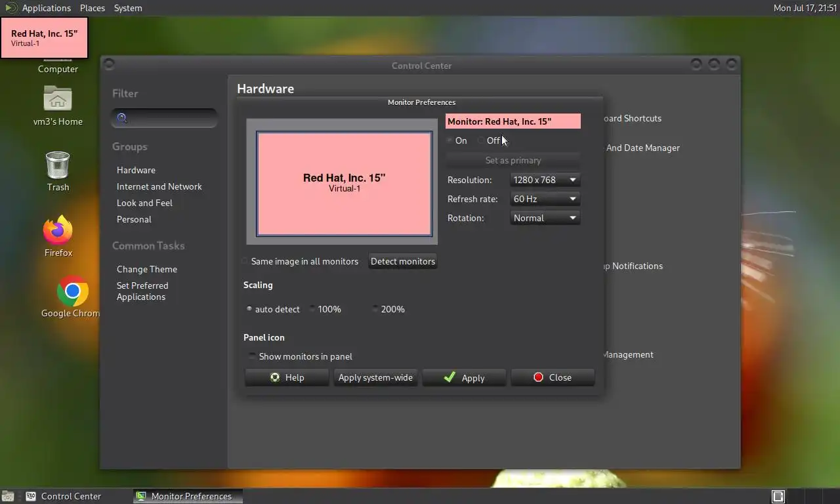Select Hardware group in Control Center

click(136, 170)
